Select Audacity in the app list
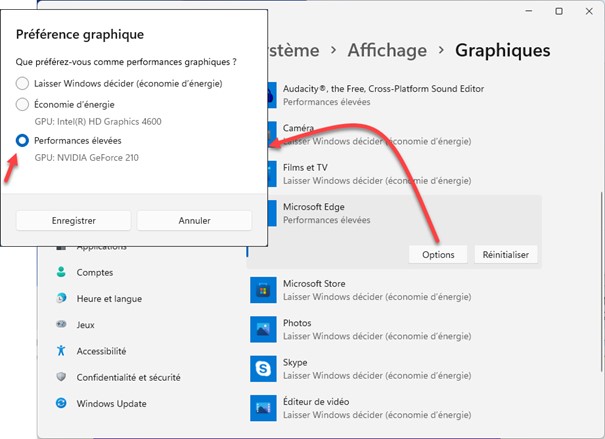 [x=383, y=95]
